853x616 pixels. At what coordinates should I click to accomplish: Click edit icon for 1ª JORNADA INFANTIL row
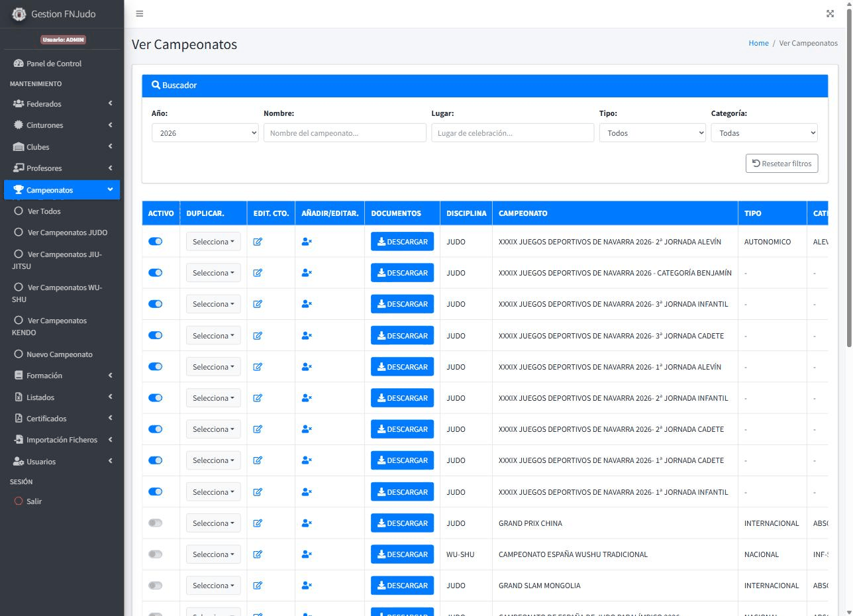[258, 492]
